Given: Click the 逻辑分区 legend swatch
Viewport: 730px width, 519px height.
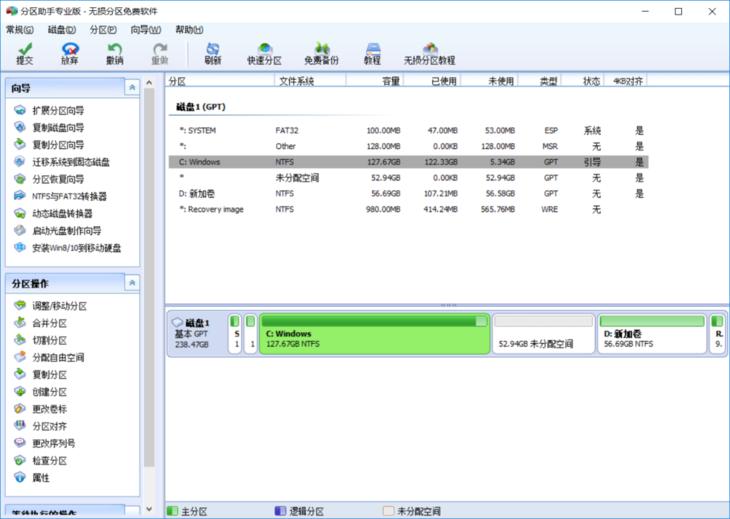Looking at the screenshot, I should click(280, 511).
